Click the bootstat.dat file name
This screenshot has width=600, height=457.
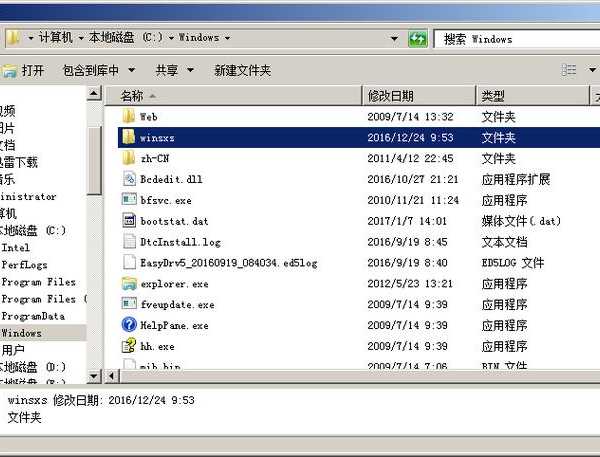pos(174,221)
